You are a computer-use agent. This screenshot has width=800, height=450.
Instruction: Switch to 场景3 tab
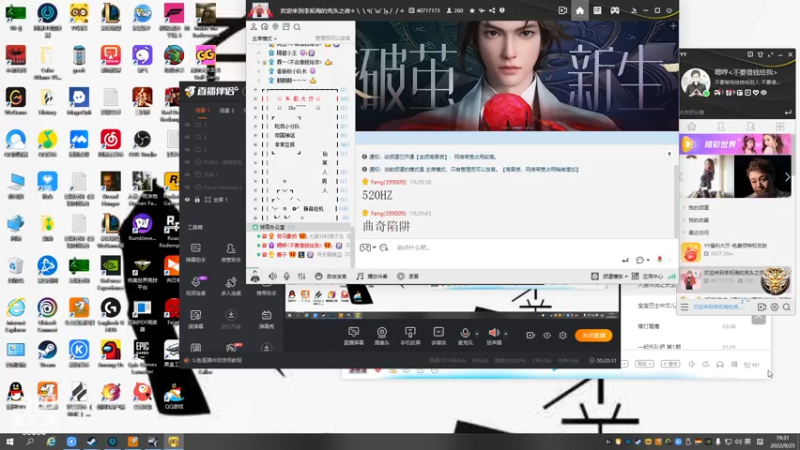pyautogui.click(x=227, y=110)
